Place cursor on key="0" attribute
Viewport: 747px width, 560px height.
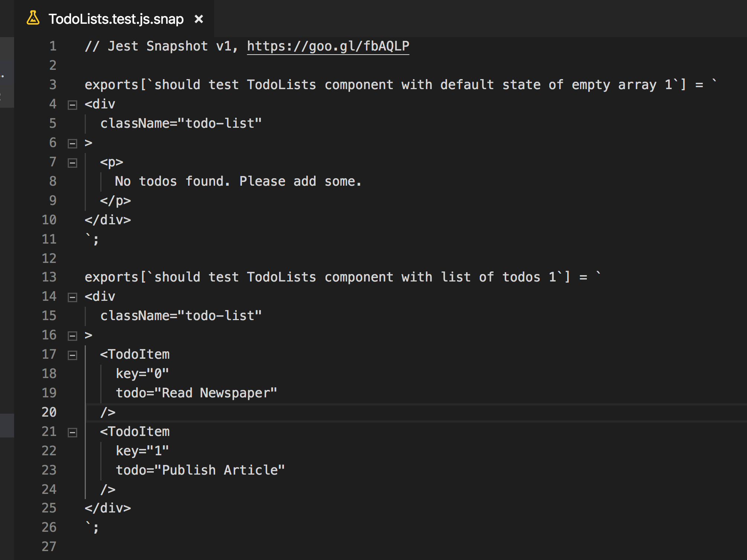142,374
